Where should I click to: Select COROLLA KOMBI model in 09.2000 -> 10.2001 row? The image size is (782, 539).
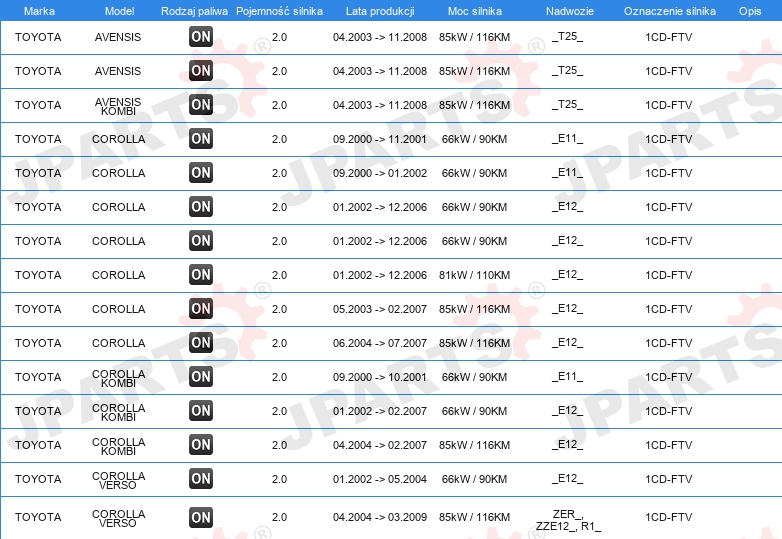(118, 378)
